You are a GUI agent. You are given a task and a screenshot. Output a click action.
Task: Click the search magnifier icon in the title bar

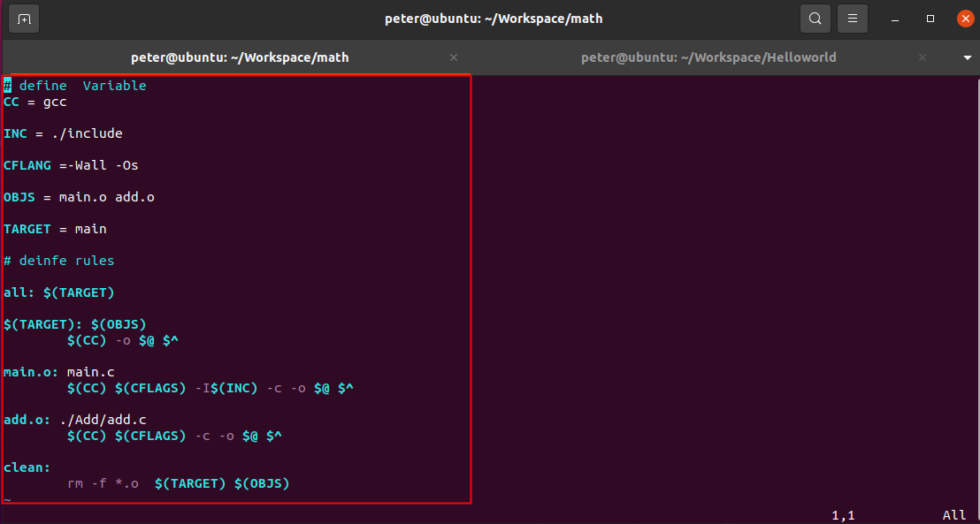coord(815,19)
